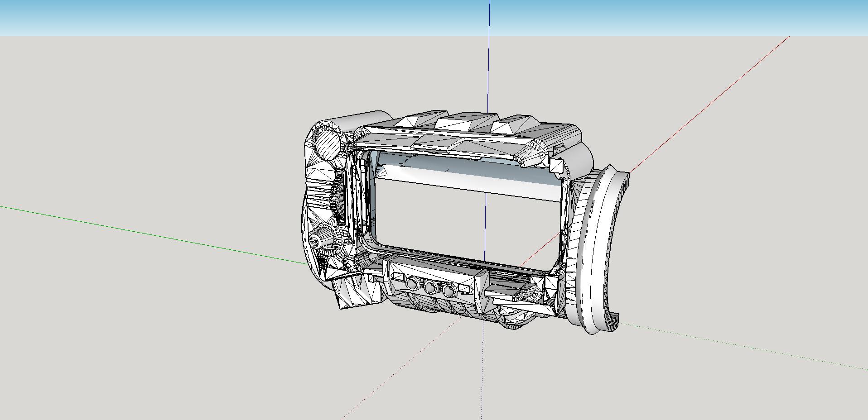Select the middle round button on model's front panel

430,287
